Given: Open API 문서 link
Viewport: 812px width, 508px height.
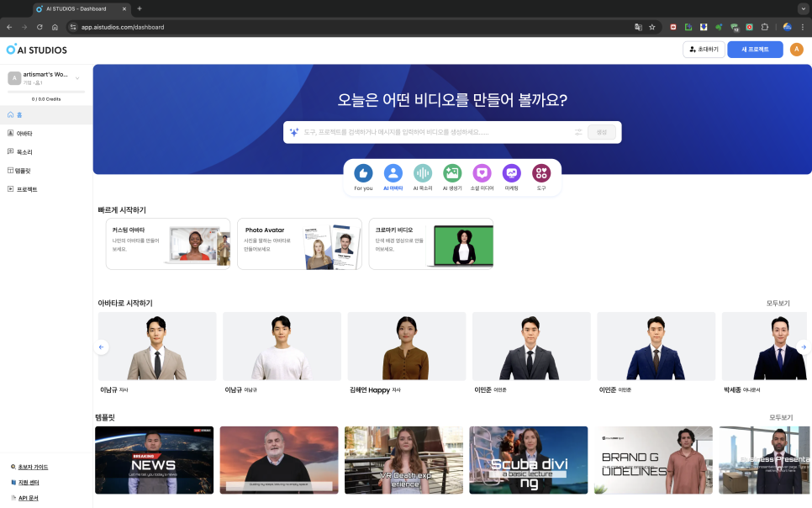Looking at the screenshot, I should click(x=28, y=498).
